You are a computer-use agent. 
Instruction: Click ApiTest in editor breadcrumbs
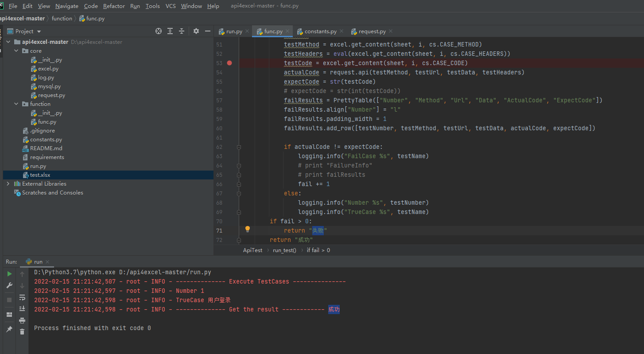click(x=252, y=250)
